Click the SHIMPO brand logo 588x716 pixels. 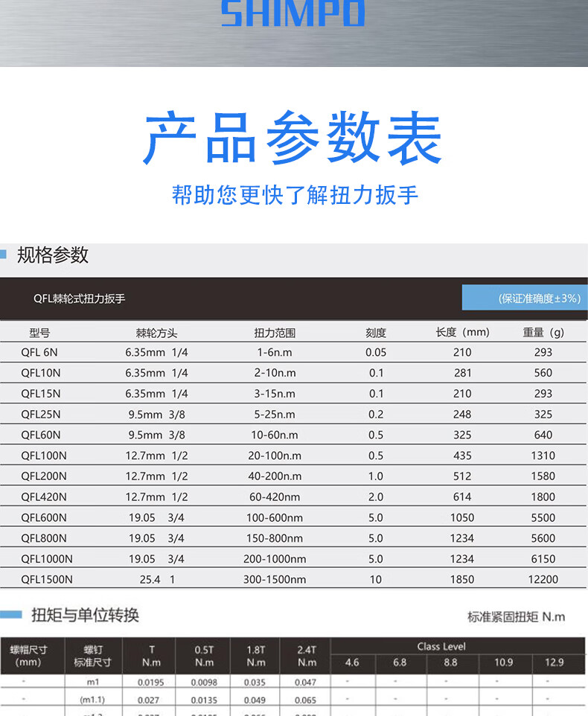(x=293, y=13)
